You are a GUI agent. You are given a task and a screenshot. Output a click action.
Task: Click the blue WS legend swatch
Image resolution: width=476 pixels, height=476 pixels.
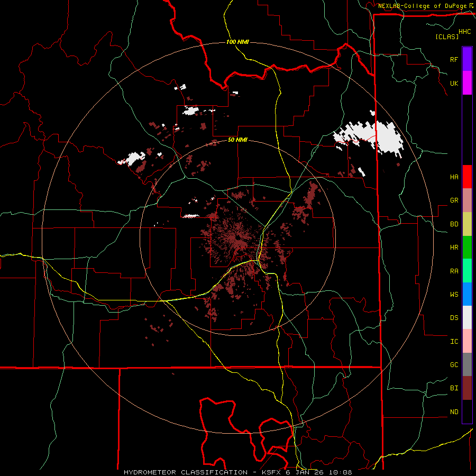click(467, 294)
